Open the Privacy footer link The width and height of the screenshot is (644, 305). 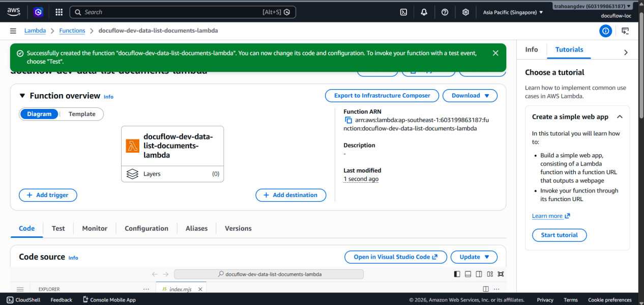545,300
